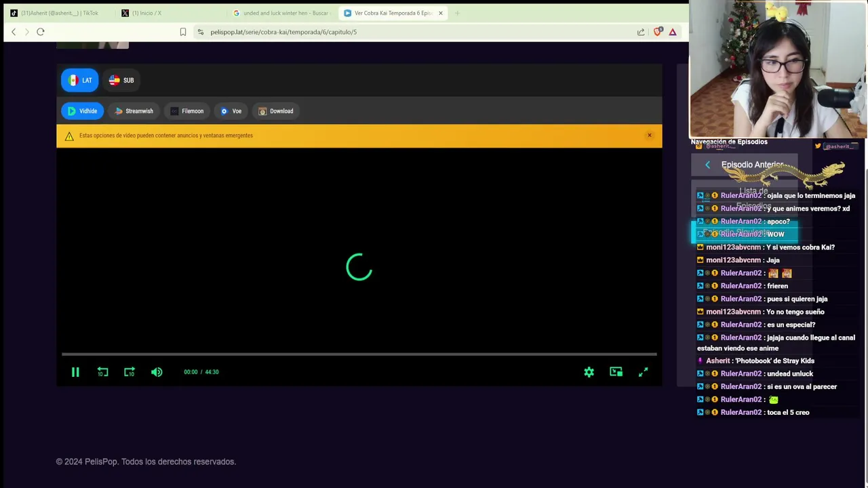Image resolution: width=868 pixels, height=488 pixels.
Task: Click chat message 'frieren'
Action: [x=777, y=286]
